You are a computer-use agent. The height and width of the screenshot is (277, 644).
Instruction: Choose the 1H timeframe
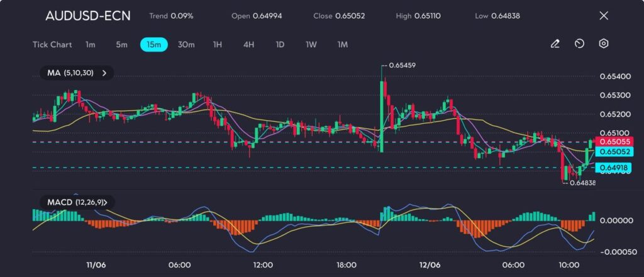[x=218, y=45]
